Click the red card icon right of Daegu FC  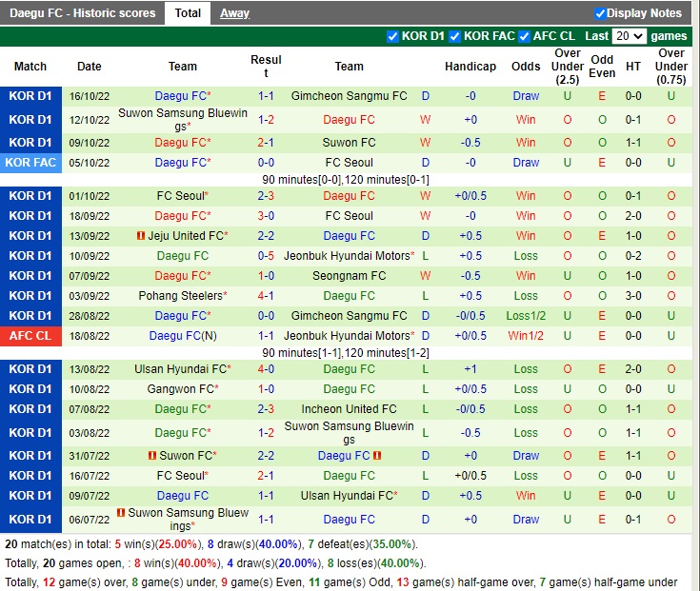pos(378,456)
